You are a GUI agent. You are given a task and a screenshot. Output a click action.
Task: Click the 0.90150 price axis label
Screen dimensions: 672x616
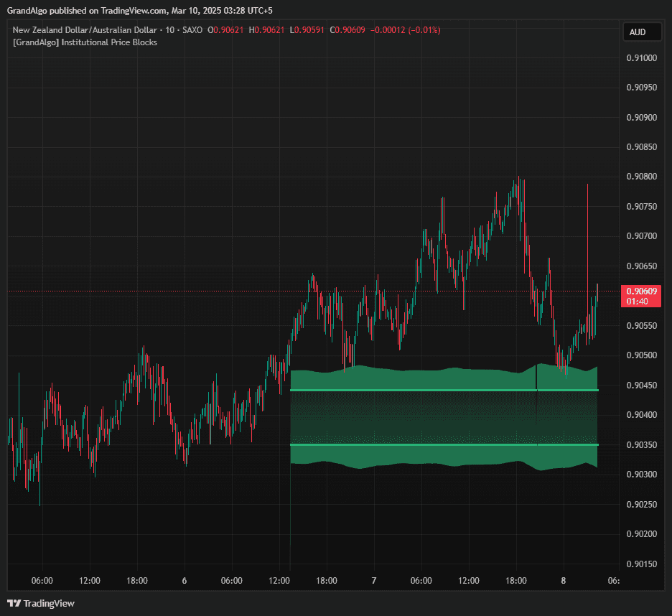point(641,564)
